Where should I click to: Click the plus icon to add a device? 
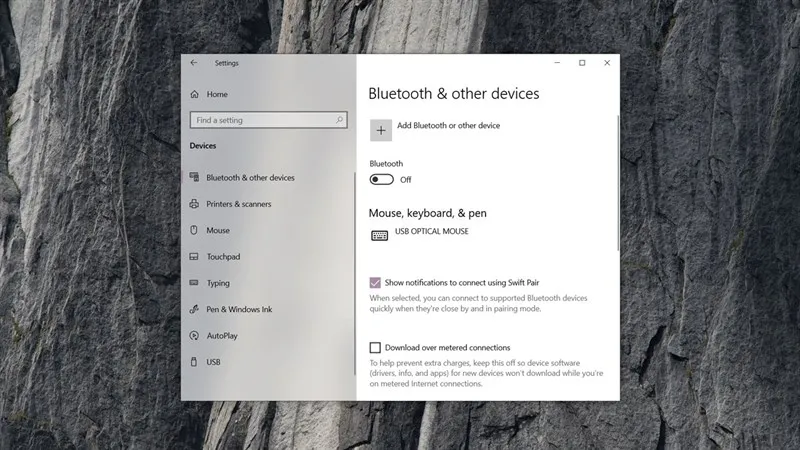pyautogui.click(x=381, y=130)
